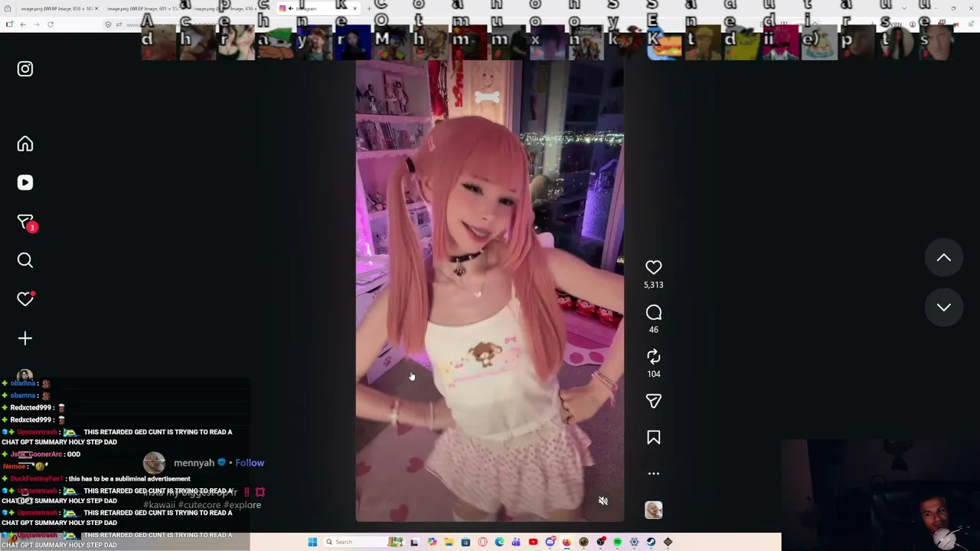Click the repost count 104
Screen dimensions: 980x551
pyautogui.click(x=653, y=374)
